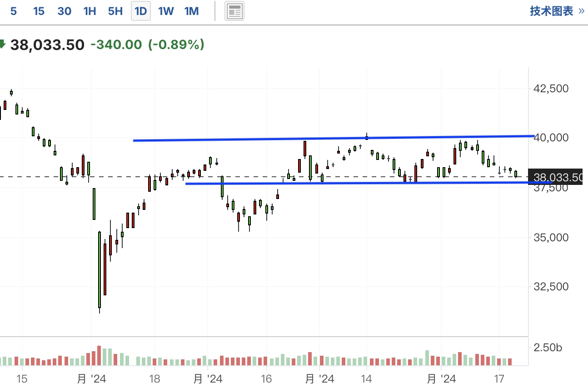Click the 35,000 price axis label
The height and width of the screenshot is (388, 588).
[550, 237]
